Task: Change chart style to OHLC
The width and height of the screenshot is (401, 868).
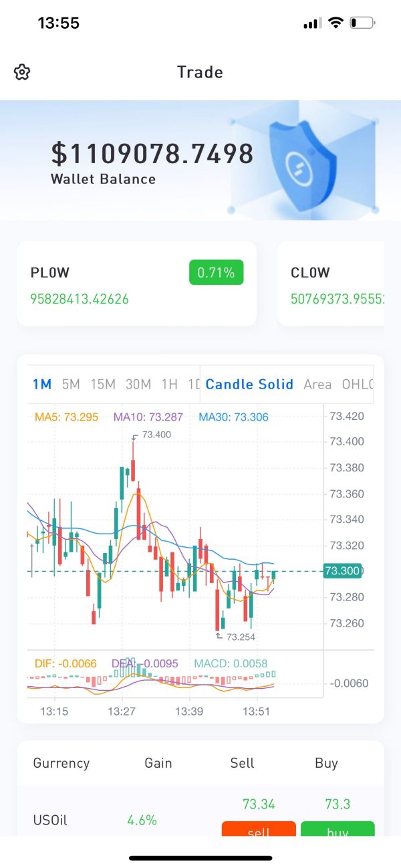Action: pyautogui.click(x=357, y=385)
